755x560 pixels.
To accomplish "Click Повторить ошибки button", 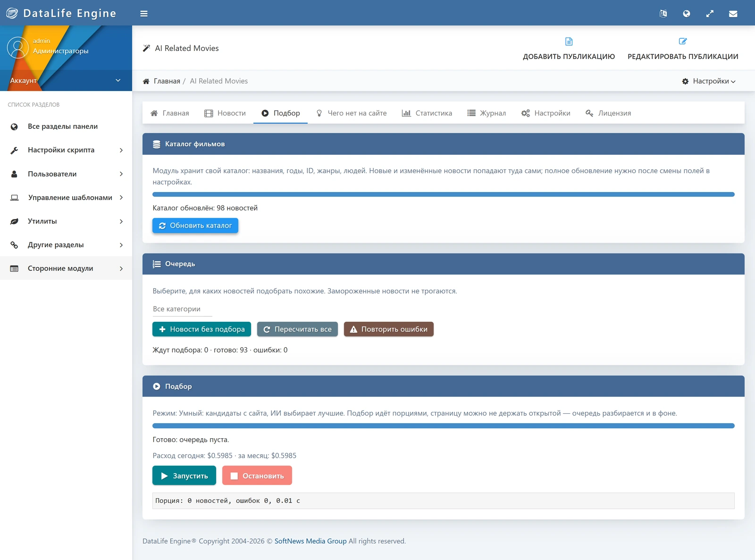I will click(389, 329).
